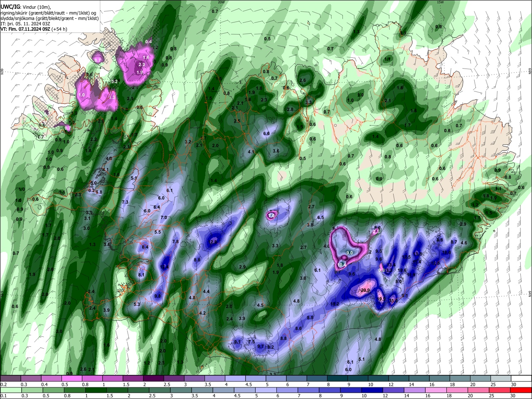This screenshot has height=399, width=532.
Task: Choose the 4–4.5 lavender swatch in the top legend
Action: 235,379
